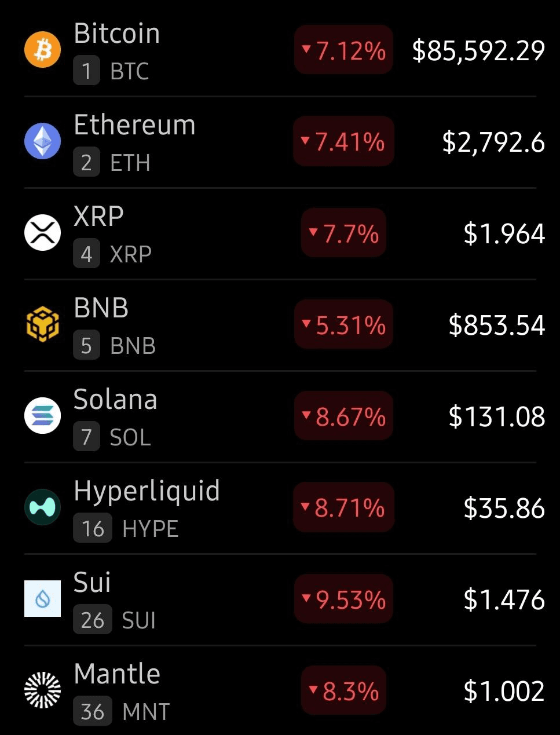Tap the yellow BNB cube logo
This screenshot has width=560, height=735.
coord(42,324)
